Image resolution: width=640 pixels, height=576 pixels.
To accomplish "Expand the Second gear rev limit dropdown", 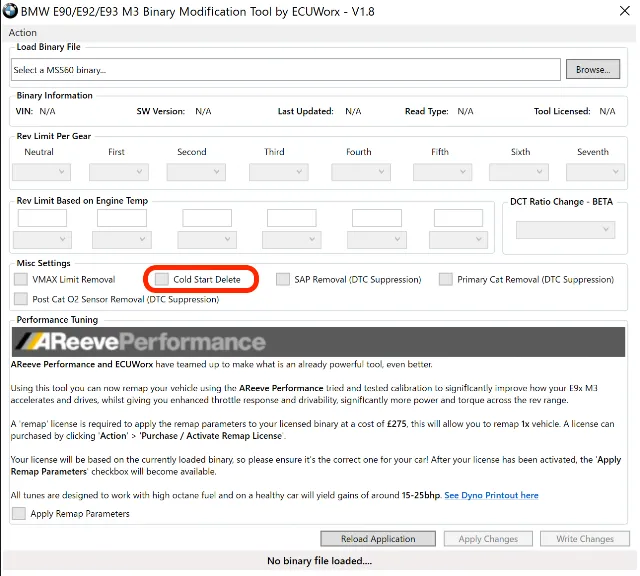I will pos(196,172).
